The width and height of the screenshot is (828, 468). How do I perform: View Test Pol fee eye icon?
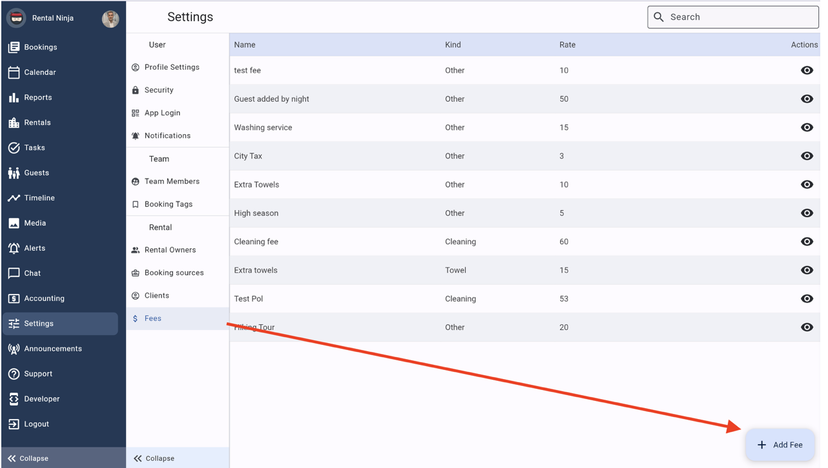point(806,298)
